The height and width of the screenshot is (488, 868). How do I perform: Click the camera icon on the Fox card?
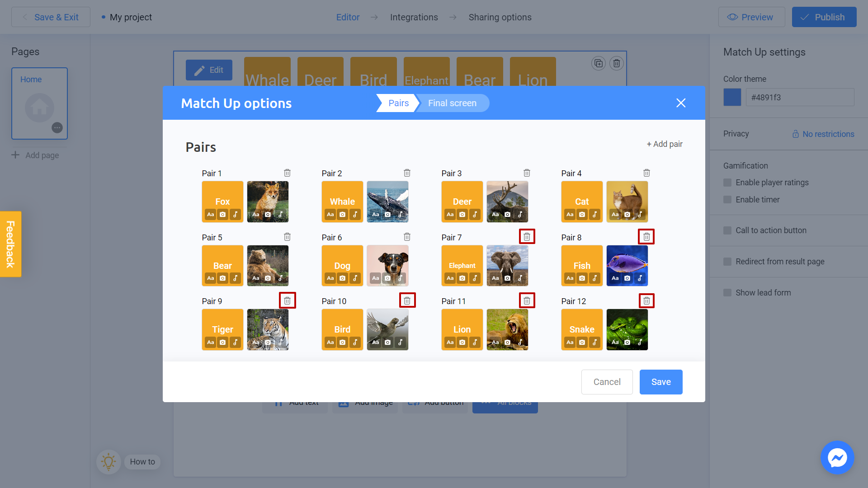pos(223,215)
